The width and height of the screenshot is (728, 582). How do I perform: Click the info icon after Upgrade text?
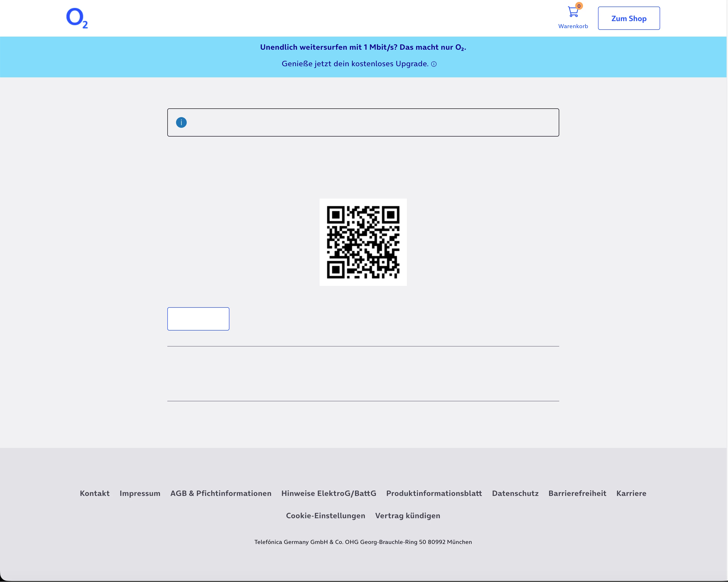[x=434, y=64]
